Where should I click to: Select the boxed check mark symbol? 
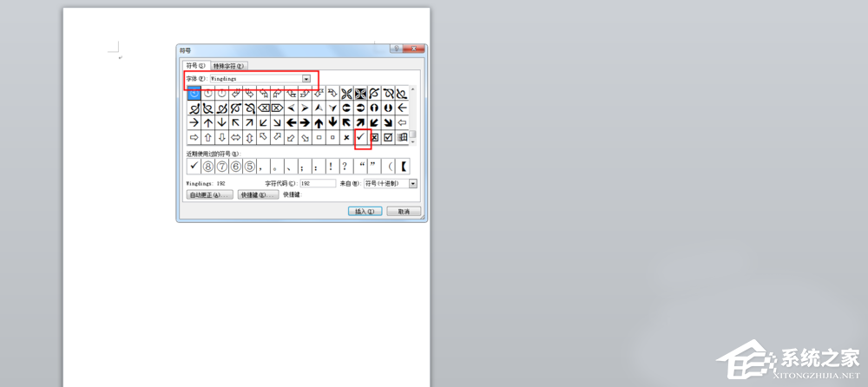(x=388, y=137)
